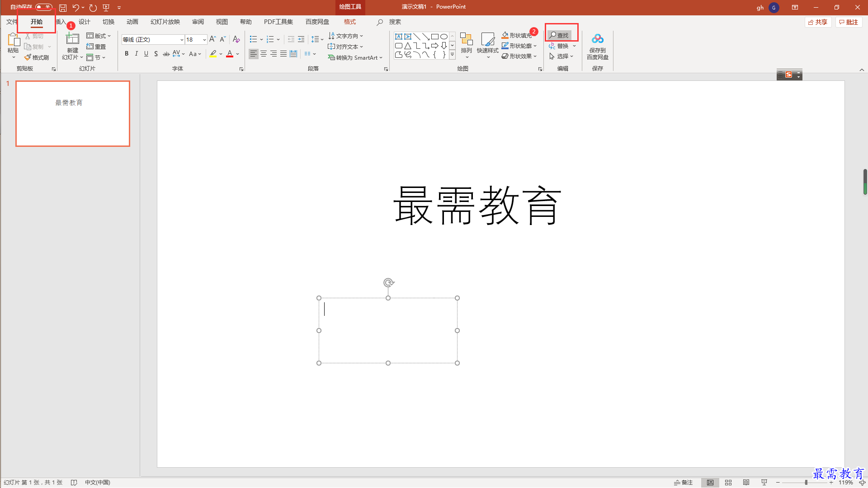Align text to the left

254,54
